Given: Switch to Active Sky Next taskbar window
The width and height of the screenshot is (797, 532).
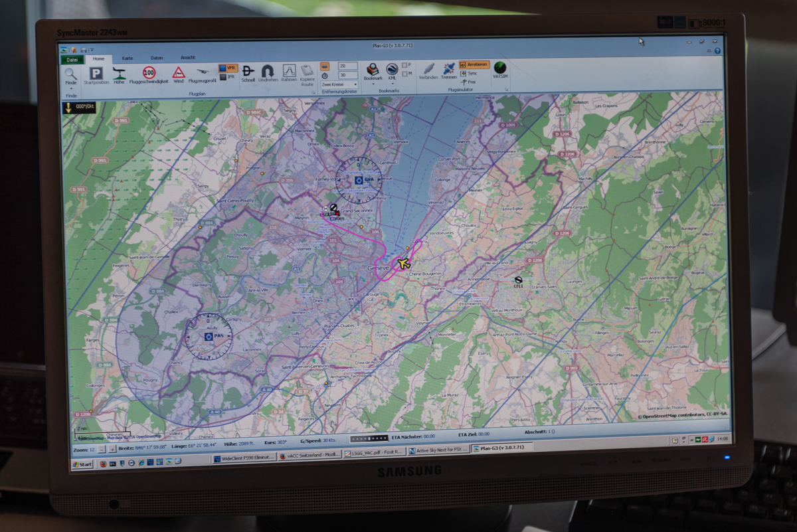Looking at the screenshot, I should click(439, 450).
